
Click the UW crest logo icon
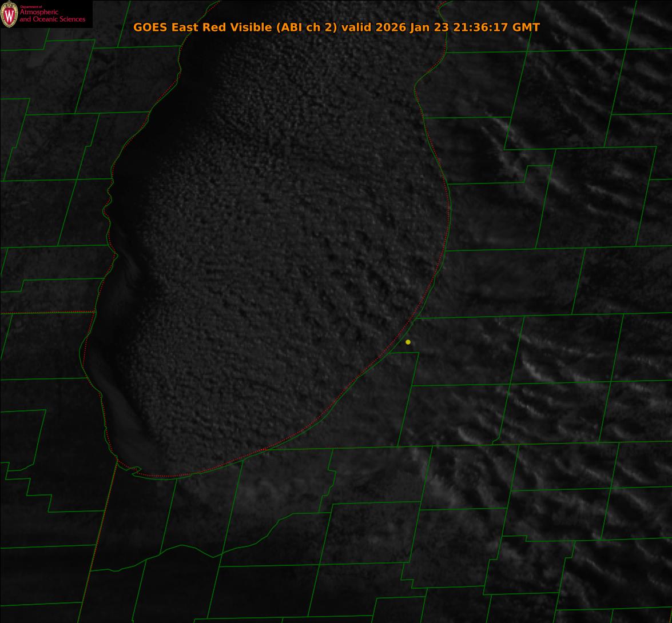9,15
